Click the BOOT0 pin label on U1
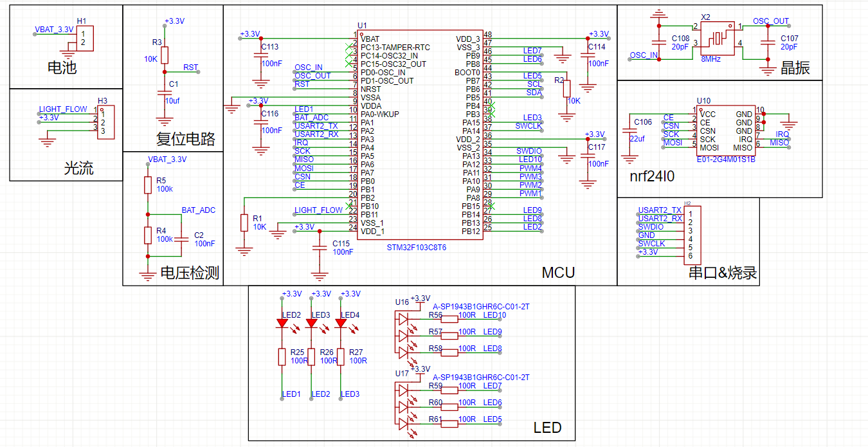 [x=466, y=73]
